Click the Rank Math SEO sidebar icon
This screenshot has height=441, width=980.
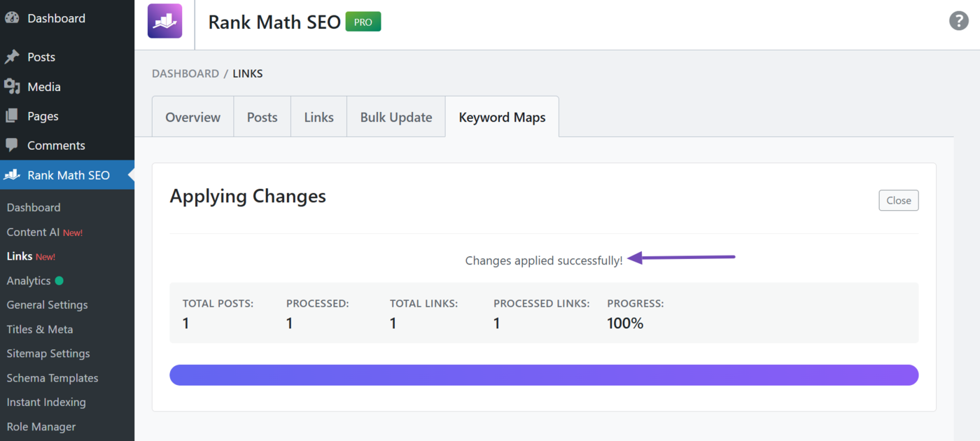pos(12,175)
